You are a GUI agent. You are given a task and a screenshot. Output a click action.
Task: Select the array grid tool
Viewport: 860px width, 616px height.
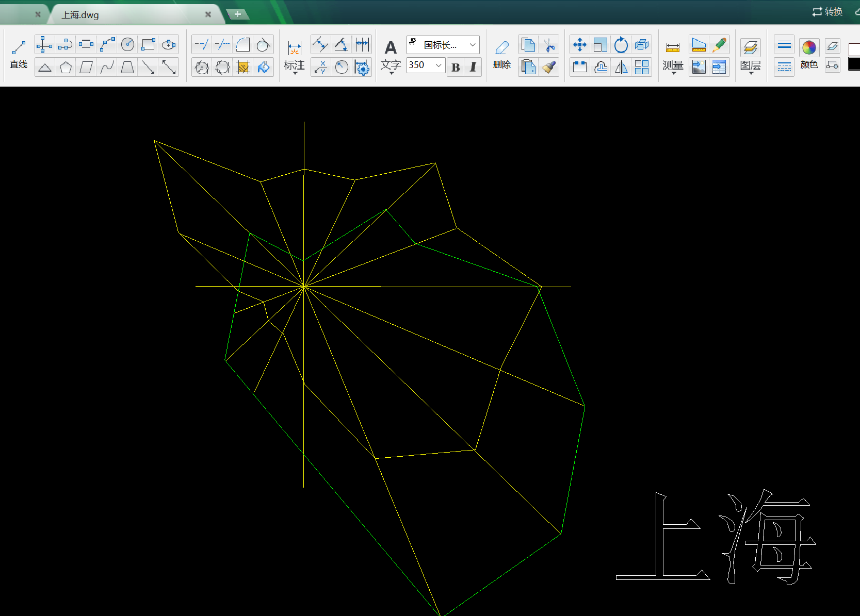[x=642, y=67]
